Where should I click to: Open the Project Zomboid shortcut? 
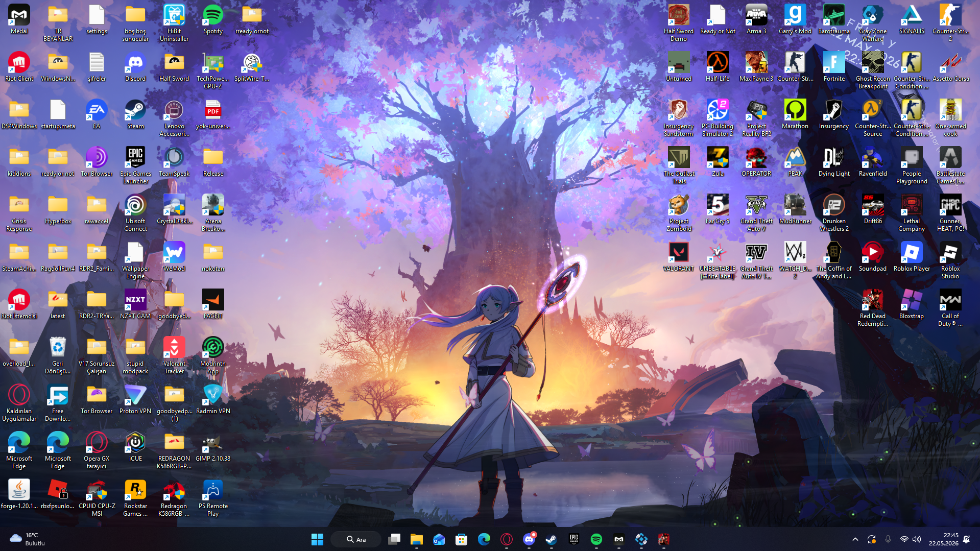point(679,213)
